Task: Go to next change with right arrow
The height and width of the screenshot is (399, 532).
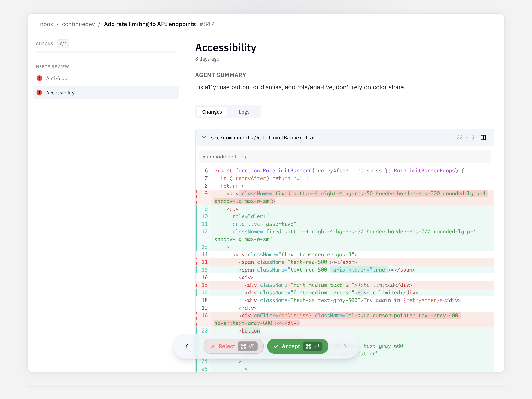Action: (x=345, y=346)
